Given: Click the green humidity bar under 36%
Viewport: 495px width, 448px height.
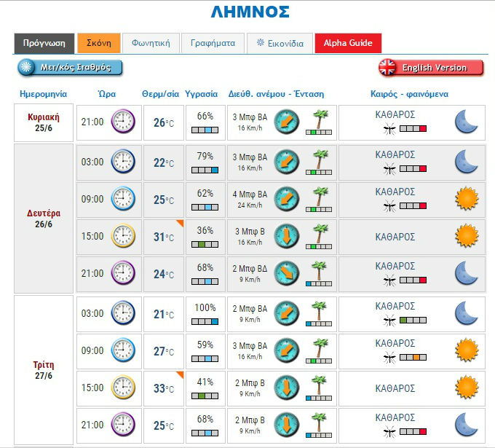Looking at the screenshot, I should point(205,244).
